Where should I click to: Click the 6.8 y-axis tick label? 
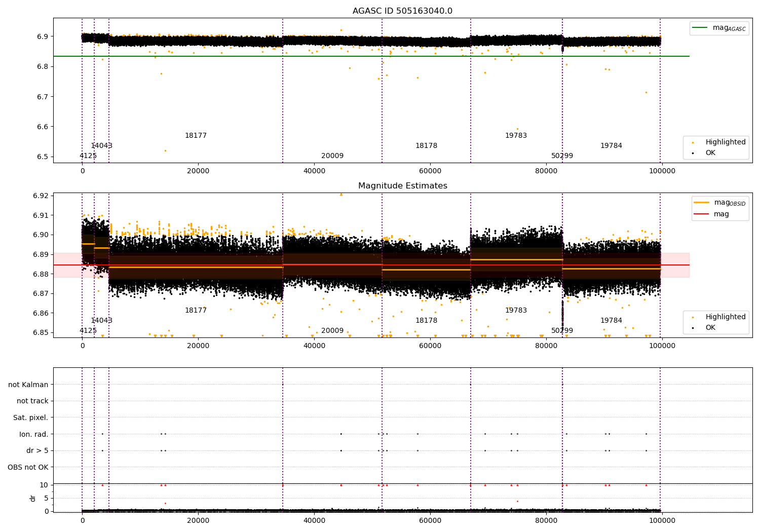click(43, 67)
